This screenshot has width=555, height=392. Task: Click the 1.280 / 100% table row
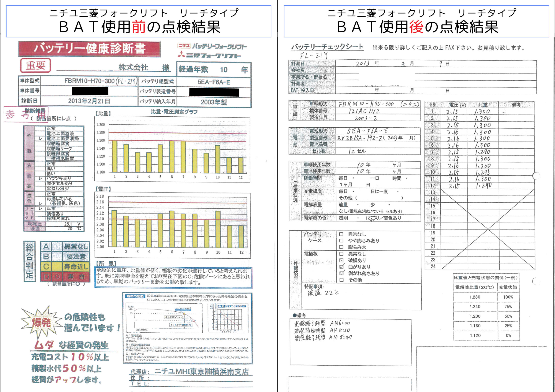click(x=486, y=297)
